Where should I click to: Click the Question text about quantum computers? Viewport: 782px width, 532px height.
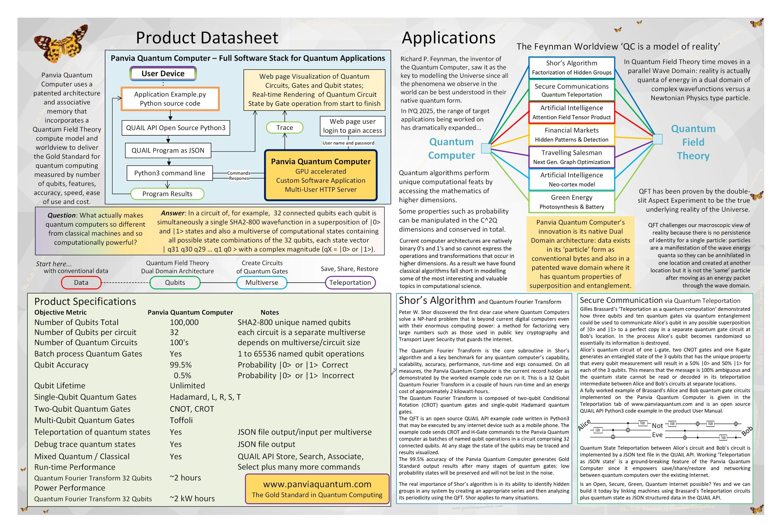pos(95,229)
